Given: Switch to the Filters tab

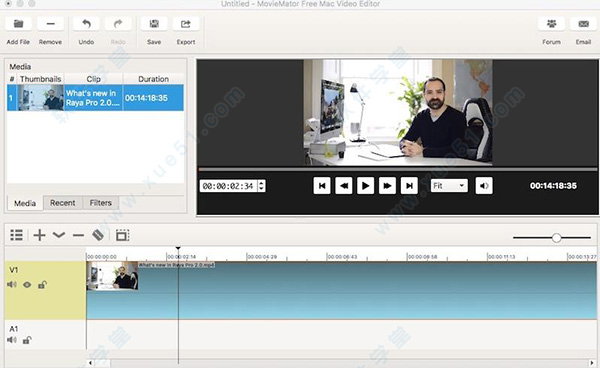Looking at the screenshot, I should tap(101, 203).
